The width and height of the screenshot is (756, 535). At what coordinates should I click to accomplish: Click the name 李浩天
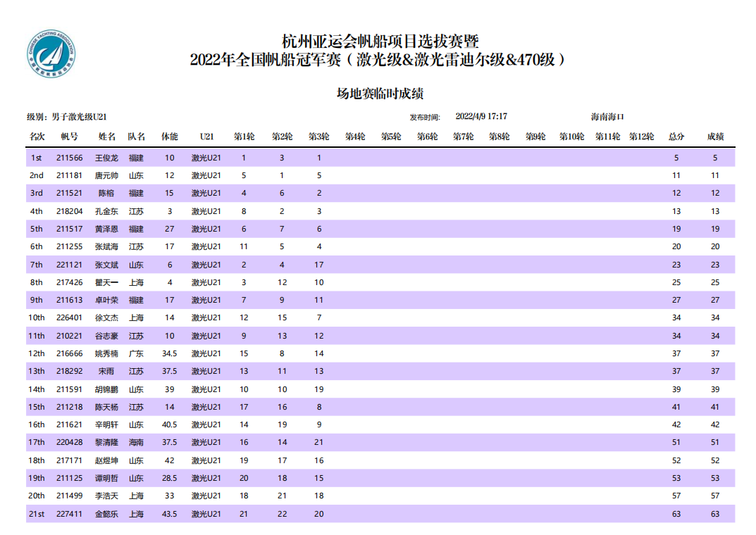click(x=106, y=496)
